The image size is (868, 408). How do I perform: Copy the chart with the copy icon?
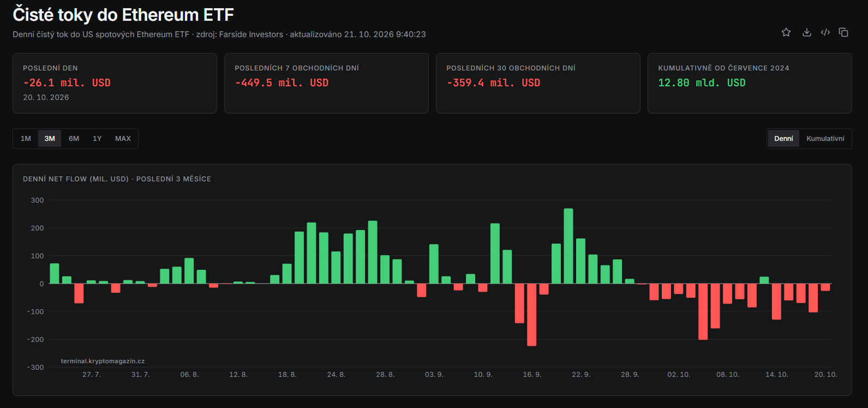843,32
